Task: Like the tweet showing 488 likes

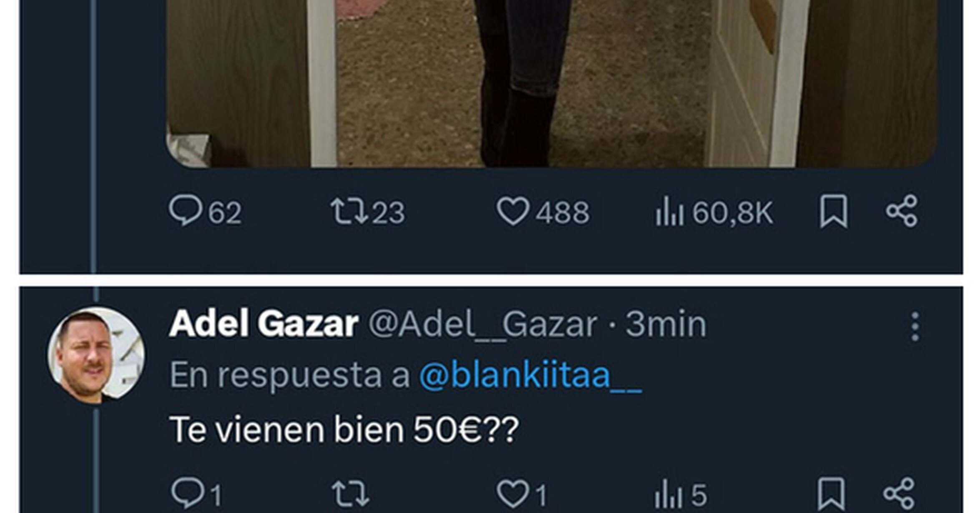Action: point(543,211)
